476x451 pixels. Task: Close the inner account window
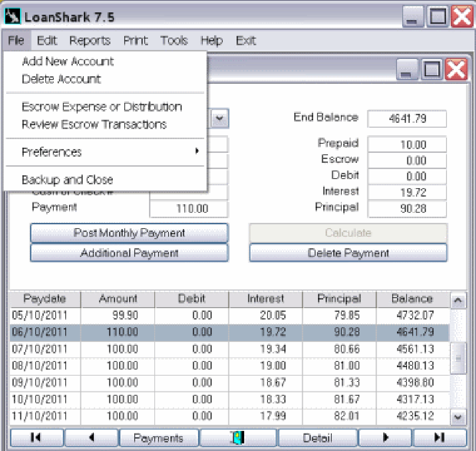pos(456,69)
